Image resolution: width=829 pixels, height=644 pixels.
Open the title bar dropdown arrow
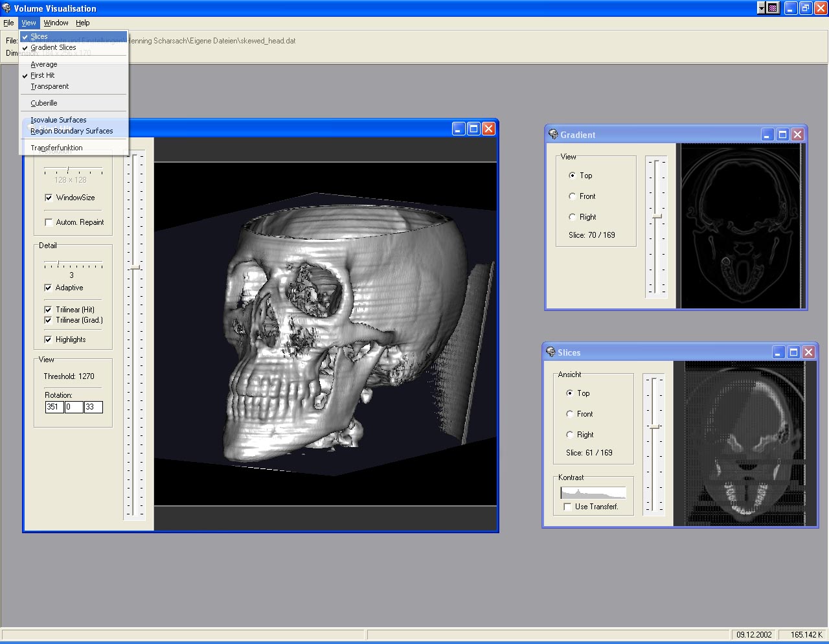point(761,8)
